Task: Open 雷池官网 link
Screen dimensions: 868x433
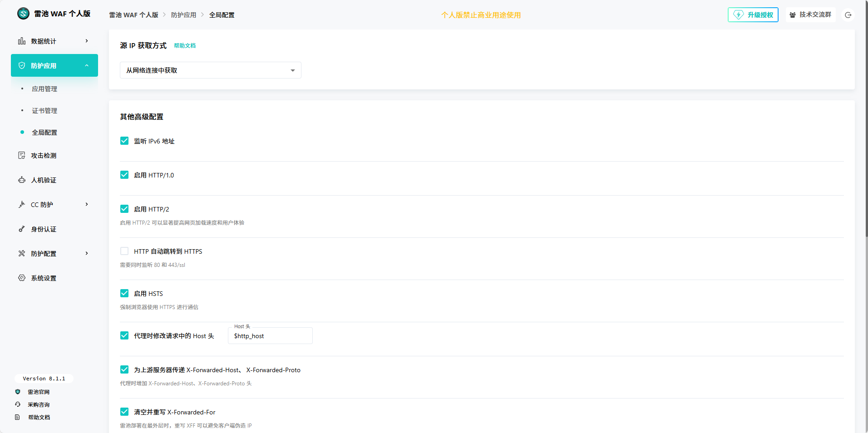Action: pos(39,392)
